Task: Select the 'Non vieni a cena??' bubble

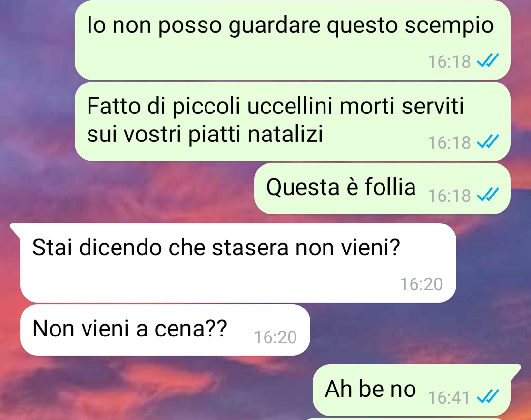Action: (165, 330)
